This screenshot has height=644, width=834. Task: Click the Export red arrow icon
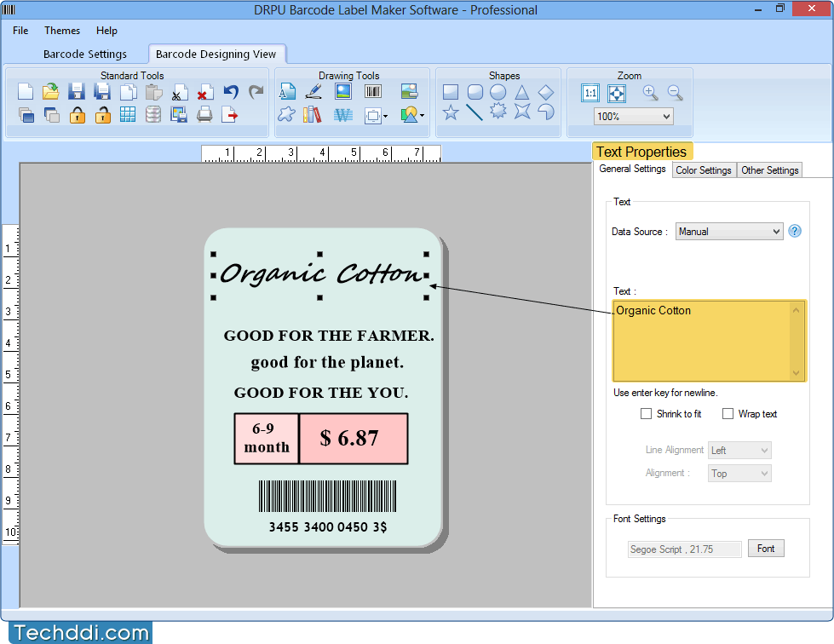[x=230, y=115]
